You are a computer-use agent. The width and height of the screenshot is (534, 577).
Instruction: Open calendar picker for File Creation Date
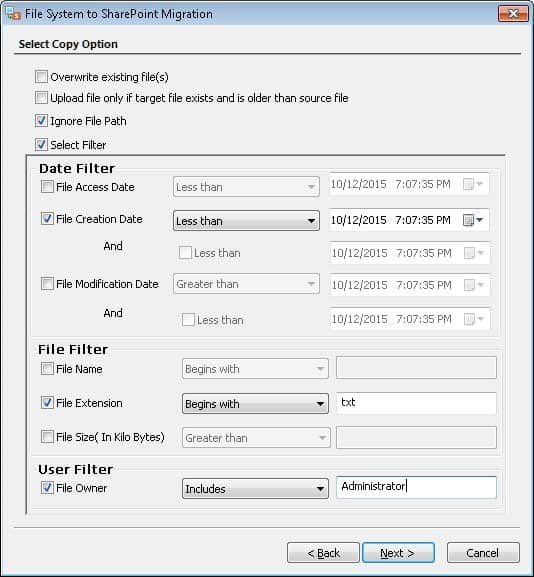coord(473,220)
